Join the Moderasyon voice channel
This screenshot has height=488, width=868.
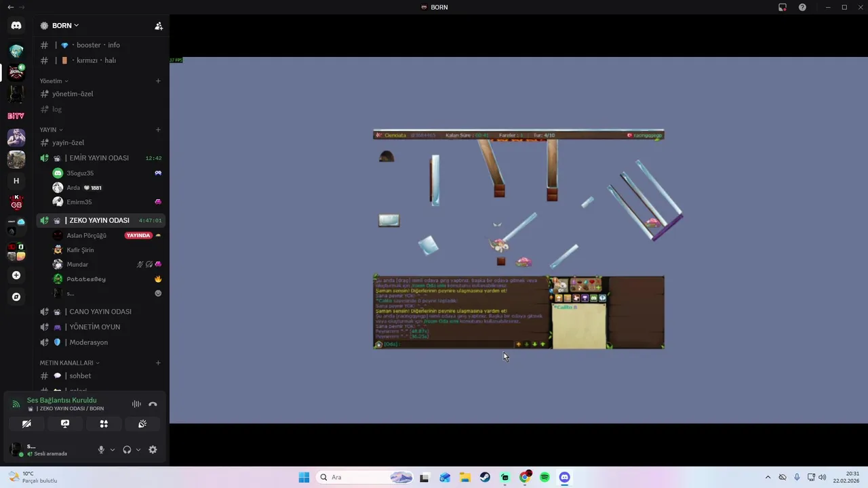click(100, 342)
